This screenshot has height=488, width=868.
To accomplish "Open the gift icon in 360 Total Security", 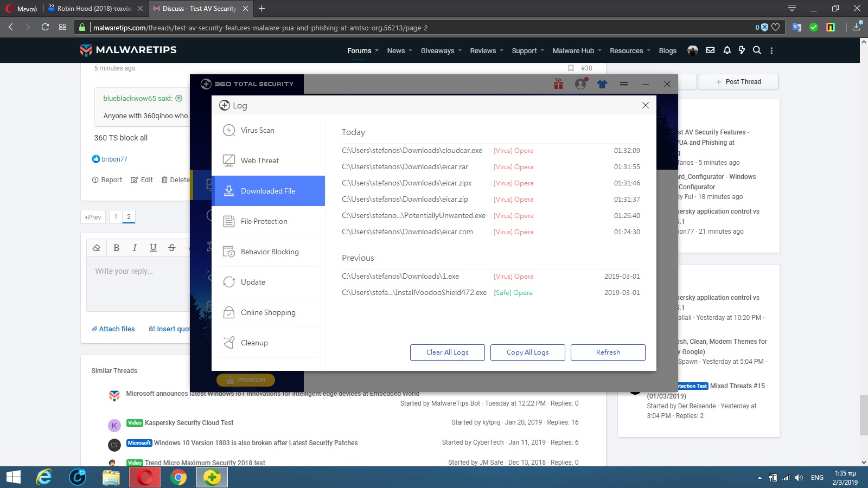I will pos(558,84).
